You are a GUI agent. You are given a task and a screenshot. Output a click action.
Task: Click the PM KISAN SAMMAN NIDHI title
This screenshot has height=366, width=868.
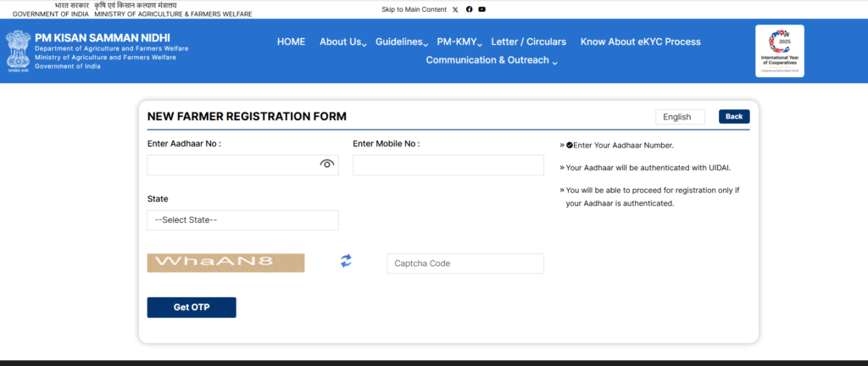103,37
